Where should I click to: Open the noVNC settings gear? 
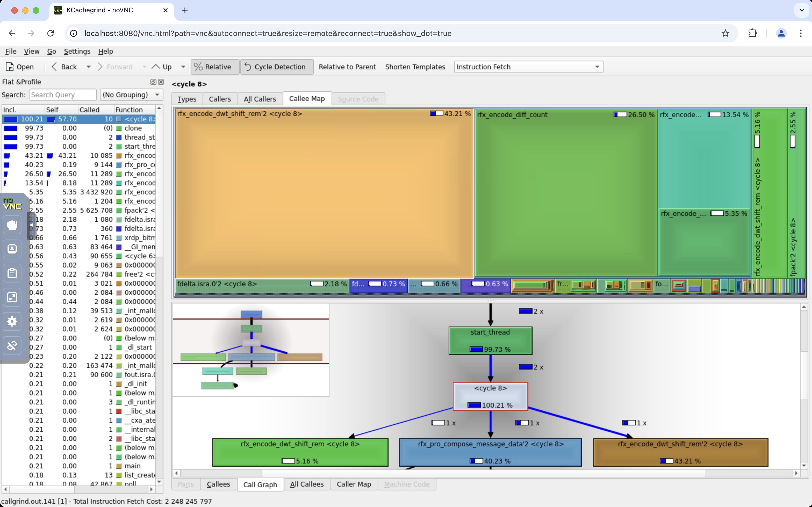click(x=12, y=321)
